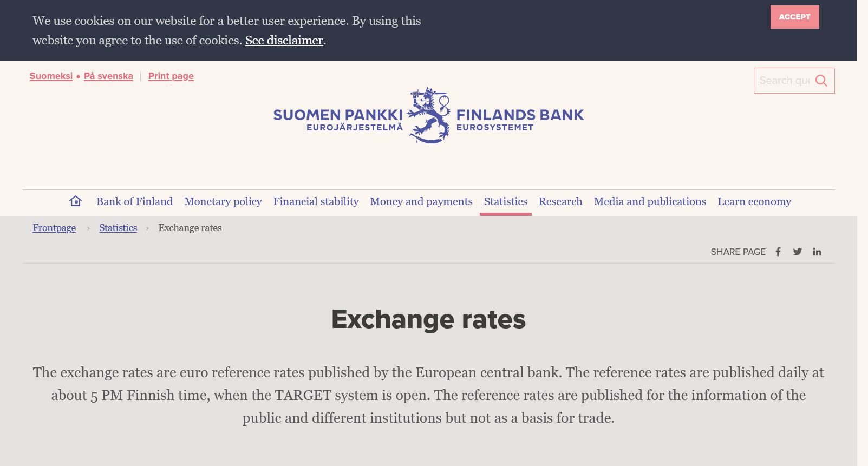Switch language to Suomeksi
Screen dimensions: 868x466
tap(51, 76)
